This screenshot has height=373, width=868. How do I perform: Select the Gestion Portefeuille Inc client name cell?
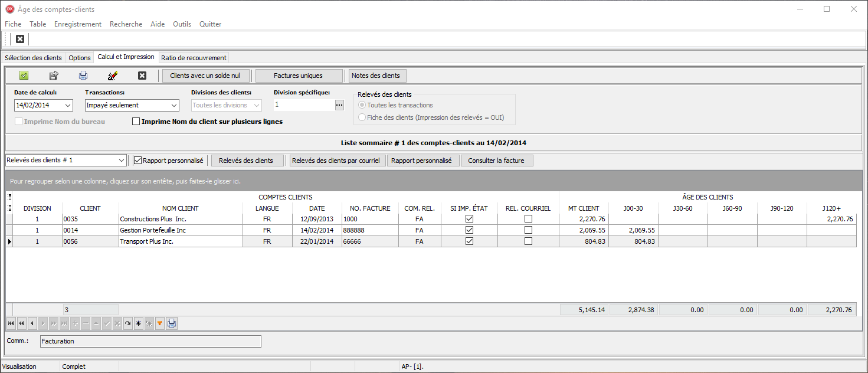tap(181, 230)
